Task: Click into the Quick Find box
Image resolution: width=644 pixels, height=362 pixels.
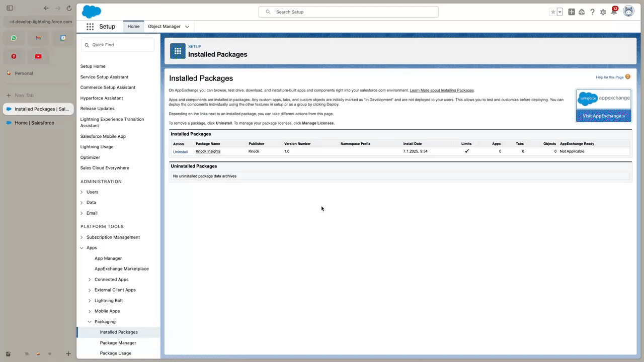Action: (x=118, y=45)
